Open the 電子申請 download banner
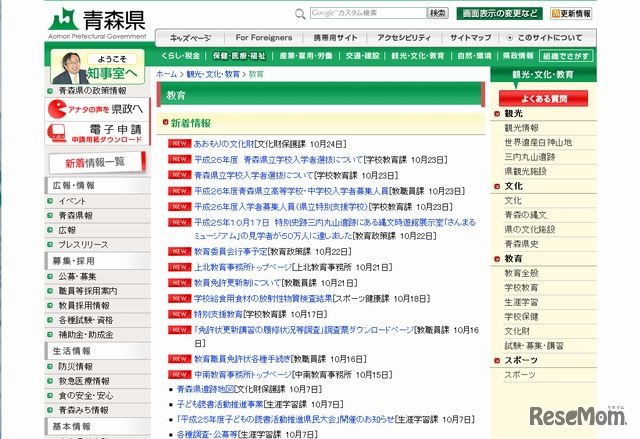Image resolution: width=640 pixels, height=439 pixels. point(97,133)
